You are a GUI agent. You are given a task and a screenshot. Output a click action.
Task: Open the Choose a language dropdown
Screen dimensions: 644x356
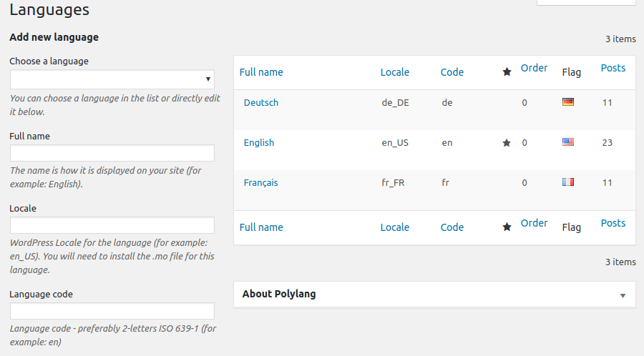tap(112, 79)
